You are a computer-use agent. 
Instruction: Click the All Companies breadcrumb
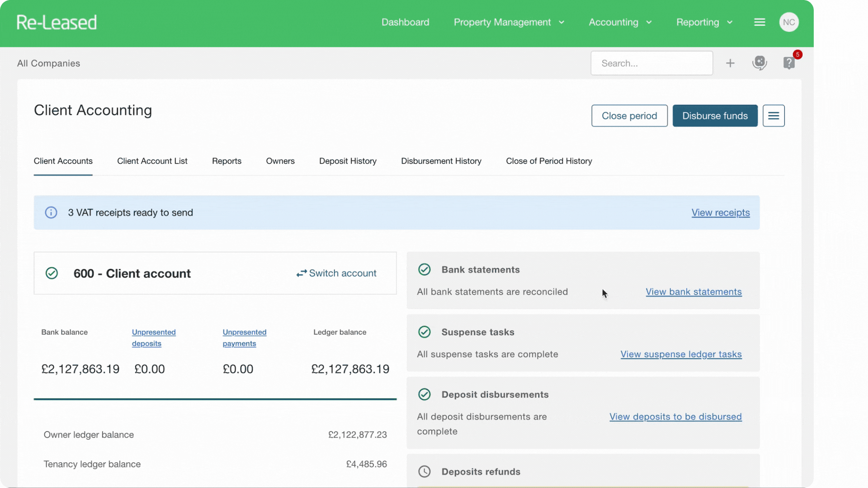point(49,63)
